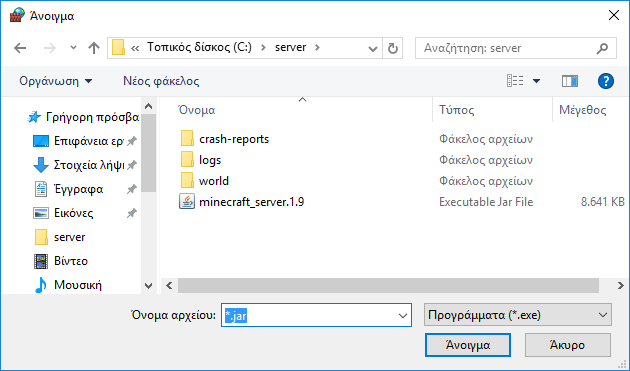Expand chevron after server breadcrumb
The width and height of the screenshot is (630, 371).
click(317, 48)
